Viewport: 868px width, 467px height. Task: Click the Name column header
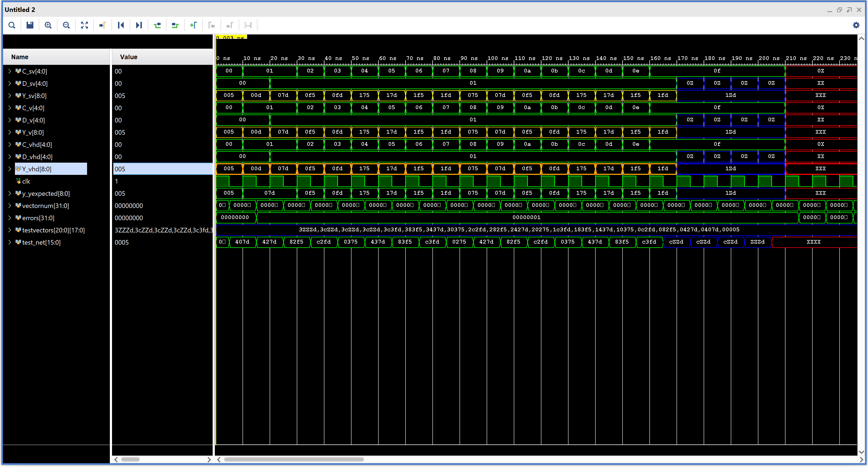tap(20, 57)
